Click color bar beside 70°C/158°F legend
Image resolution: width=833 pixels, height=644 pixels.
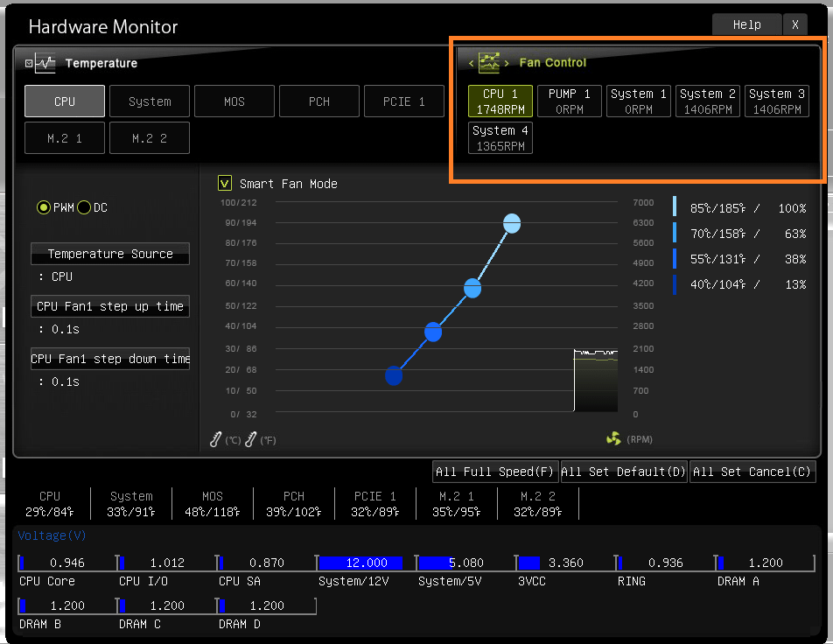tap(675, 232)
